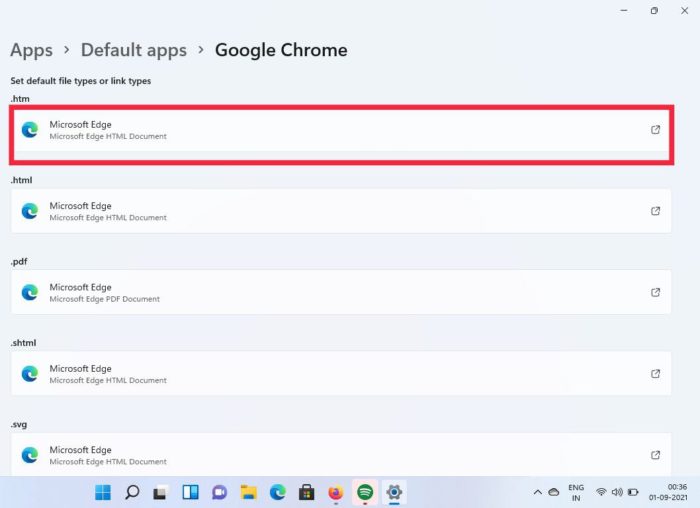The height and width of the screenshot is (508, 700).
Task: Open Task View from the taskbar
Action: pyautogui.click(x=161, y=492)
